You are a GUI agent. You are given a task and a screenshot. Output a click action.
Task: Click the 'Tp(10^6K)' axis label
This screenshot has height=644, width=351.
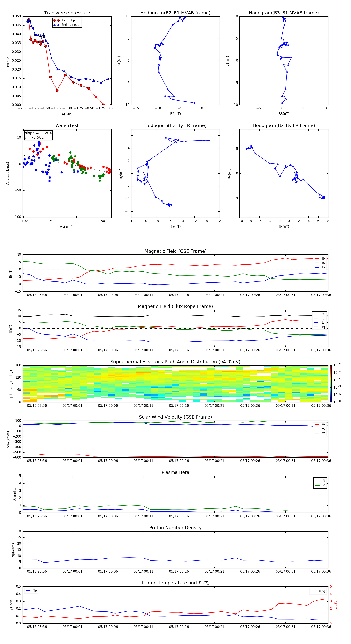point(11,605)
